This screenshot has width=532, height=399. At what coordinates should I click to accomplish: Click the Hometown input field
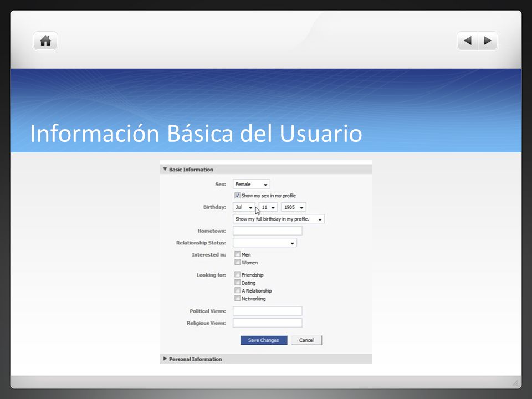click(267, 231)
